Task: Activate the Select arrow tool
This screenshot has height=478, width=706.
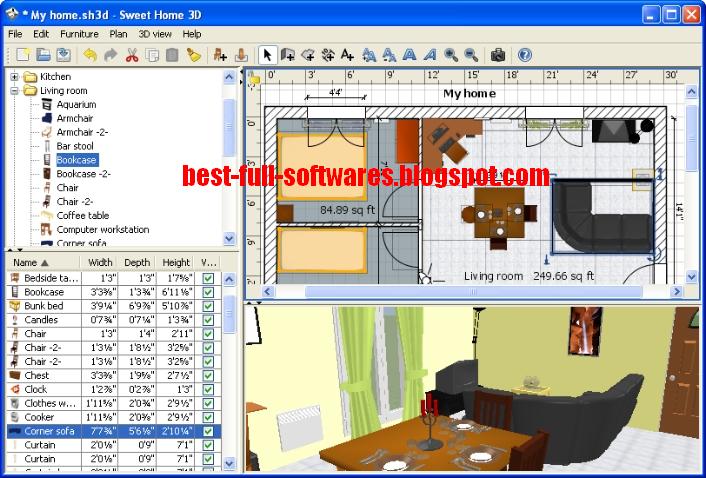Action: click(267, 55)
